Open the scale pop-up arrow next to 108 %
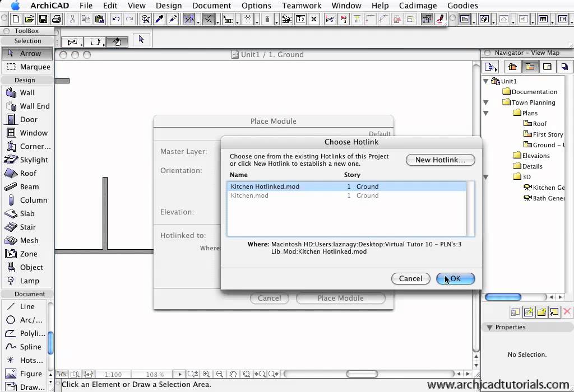This screenshot has width=574, height=392. tap(179, 374)
